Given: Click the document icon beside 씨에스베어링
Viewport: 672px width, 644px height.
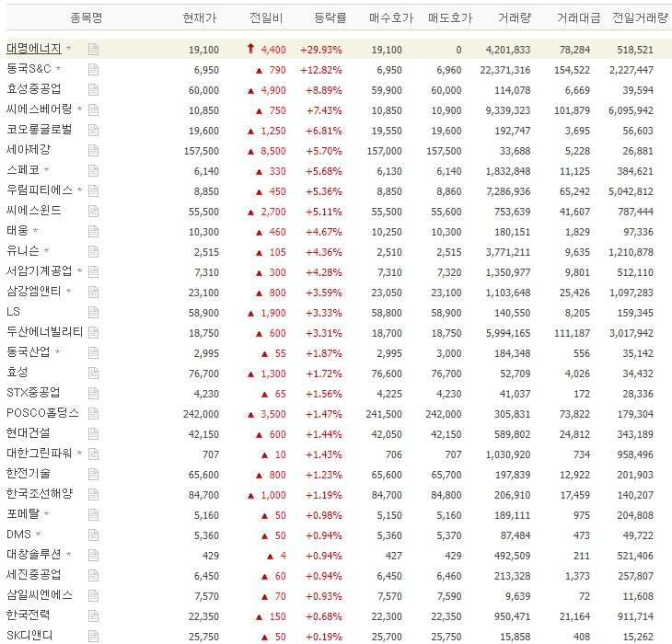Looking at the screenshot, I should 93,110.
